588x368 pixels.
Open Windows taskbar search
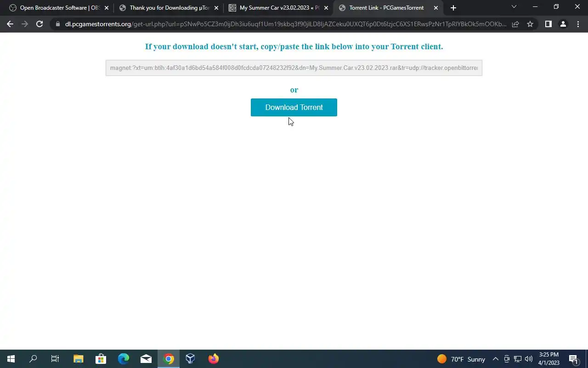point(33,359)
